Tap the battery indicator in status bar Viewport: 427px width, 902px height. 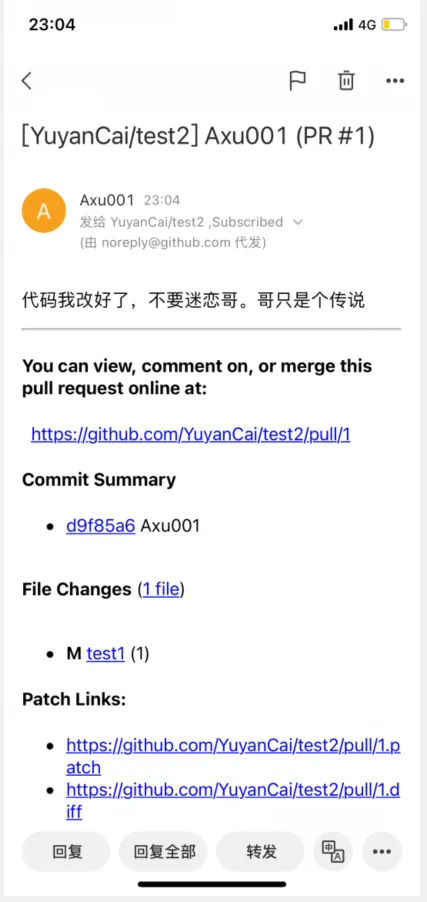point(394,25)
